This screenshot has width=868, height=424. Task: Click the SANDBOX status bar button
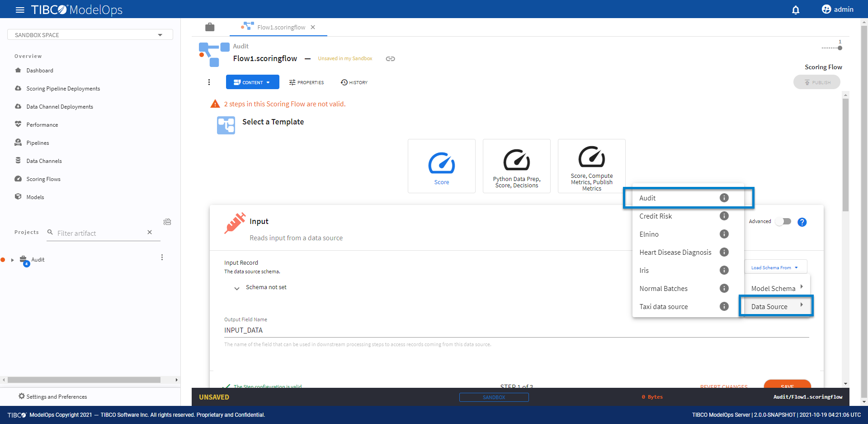494,397
